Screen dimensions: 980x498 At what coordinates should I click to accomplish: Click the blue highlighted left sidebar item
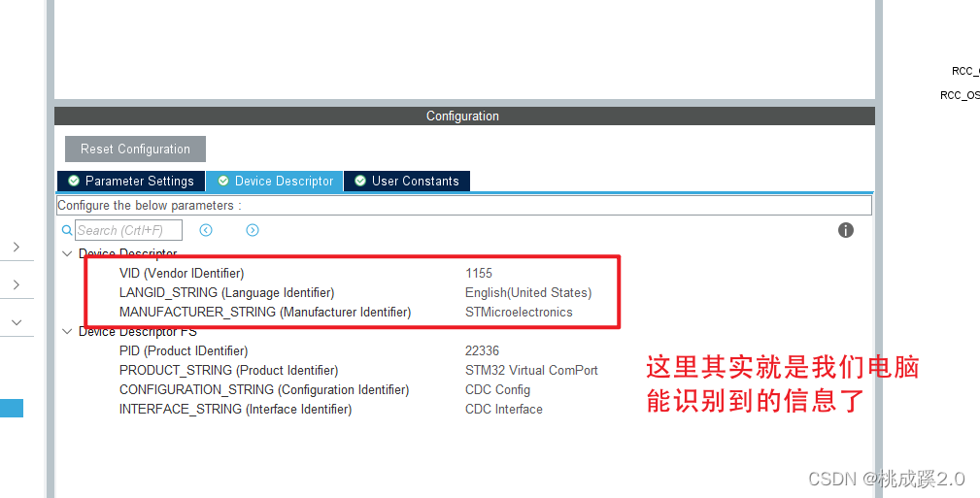12,408
